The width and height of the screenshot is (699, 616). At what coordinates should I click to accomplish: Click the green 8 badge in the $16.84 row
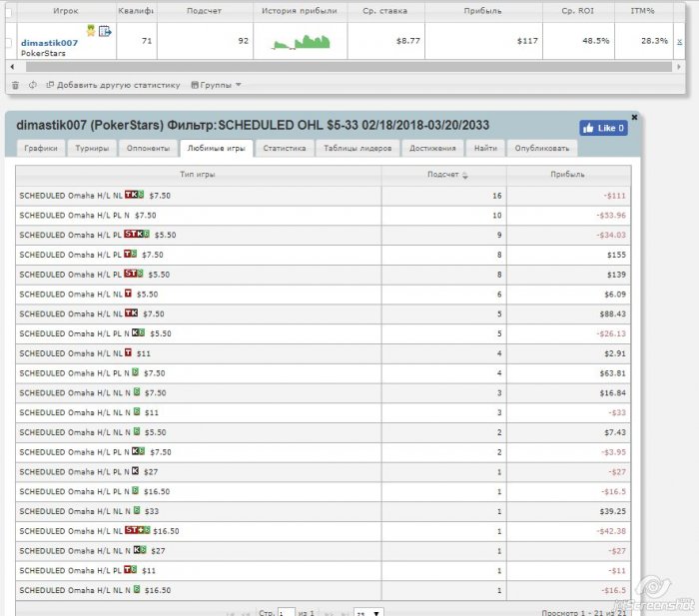tap(137, 391)
